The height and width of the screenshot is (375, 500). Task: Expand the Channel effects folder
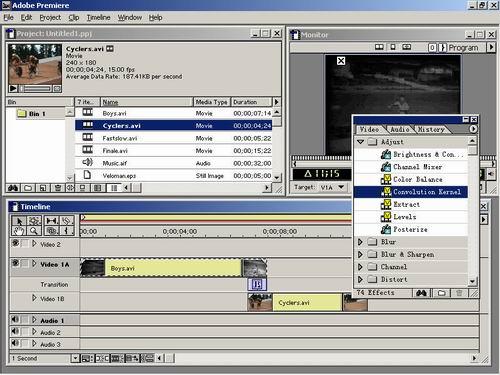tap(360, 267)
